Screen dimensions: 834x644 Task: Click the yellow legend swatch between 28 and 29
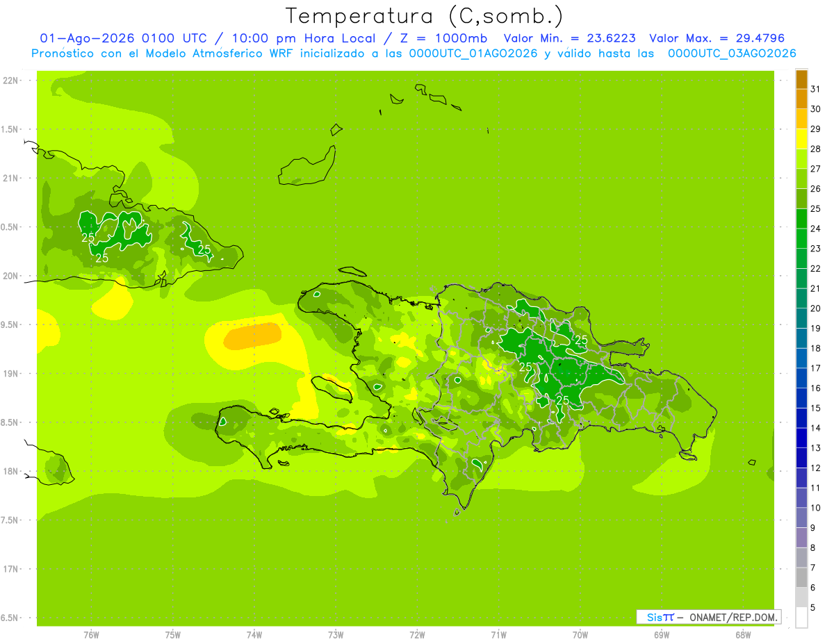coord(801,139)
